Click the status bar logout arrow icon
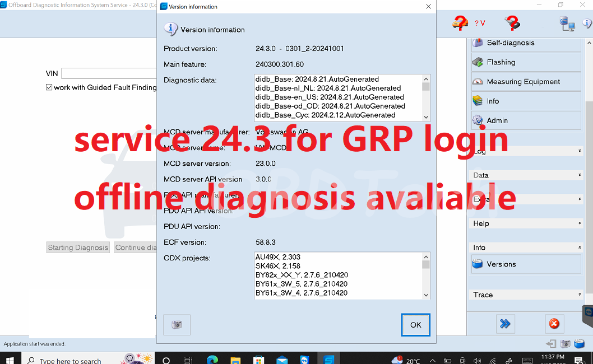The width and height of the screenshot is (593, 364). [x=551, y=344]
